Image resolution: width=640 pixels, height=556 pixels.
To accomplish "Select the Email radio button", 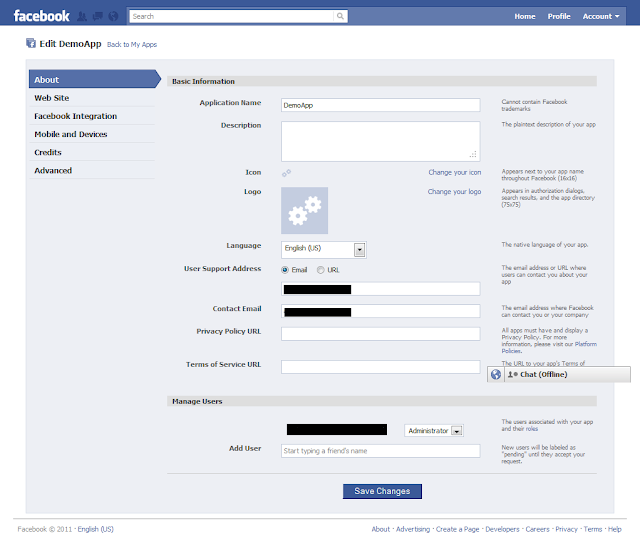I will 285,270.
